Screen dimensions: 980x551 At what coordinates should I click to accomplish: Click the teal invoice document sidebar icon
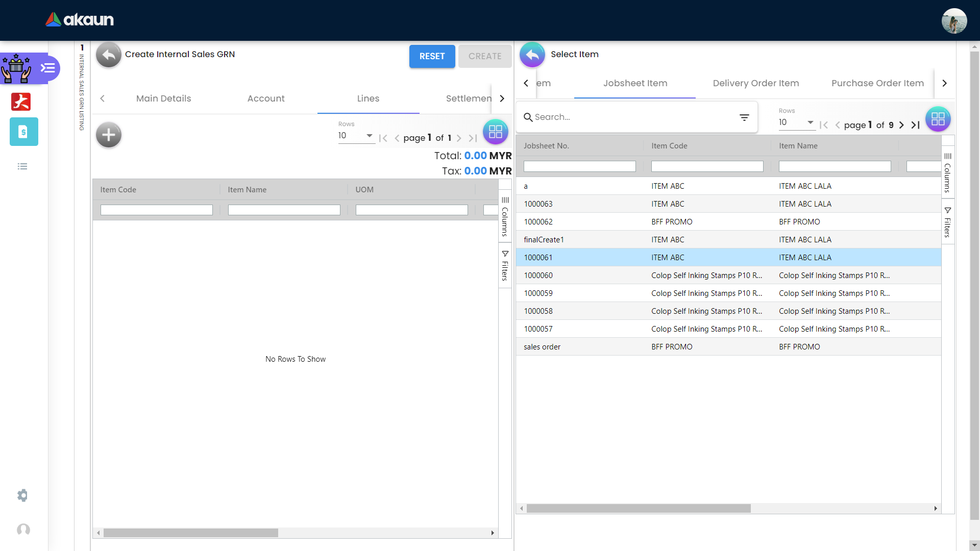23,132
